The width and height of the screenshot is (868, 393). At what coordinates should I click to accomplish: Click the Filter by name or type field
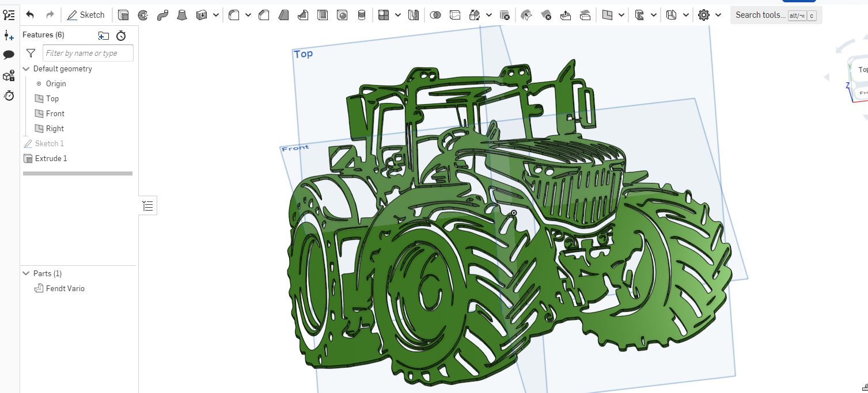[x=86, y=52]
